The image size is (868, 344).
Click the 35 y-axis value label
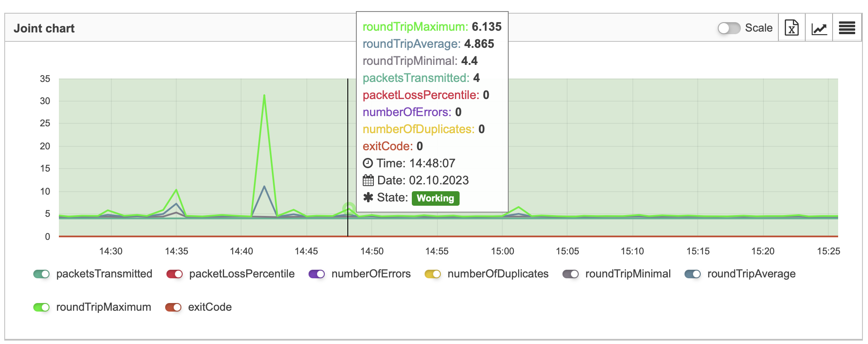click(45, 79)
